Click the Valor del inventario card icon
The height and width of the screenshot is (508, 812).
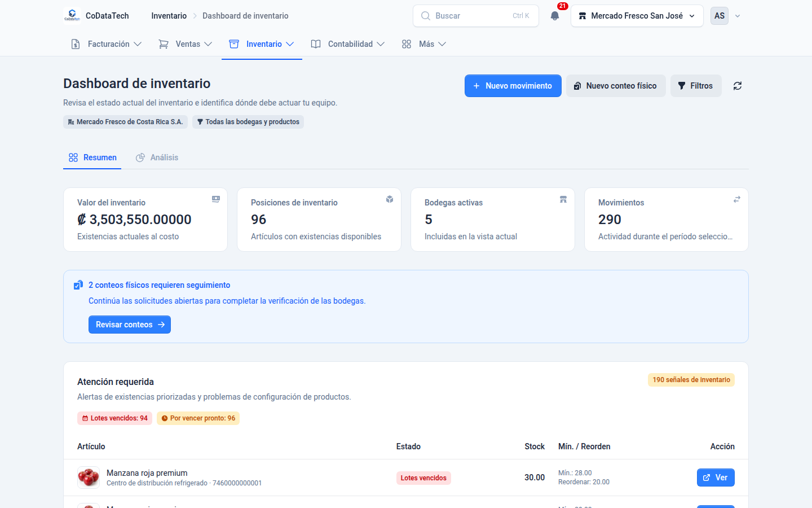tap(215, 199)
